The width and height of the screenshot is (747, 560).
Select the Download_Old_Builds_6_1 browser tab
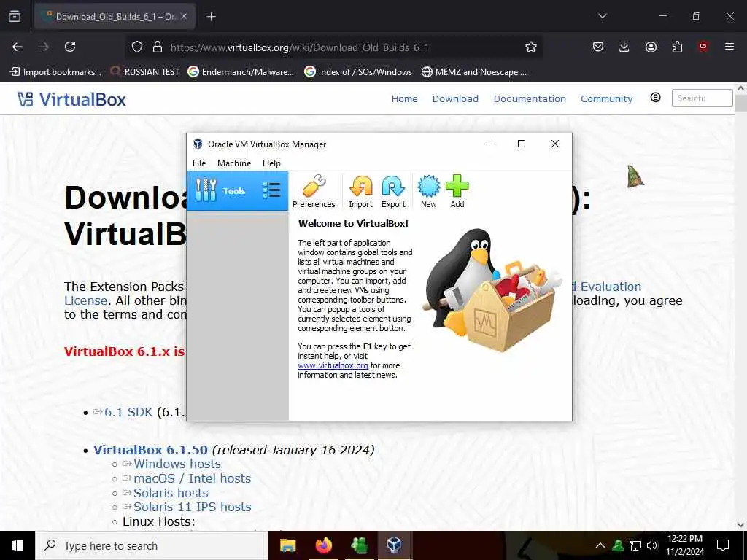pyautogui.click(x=115, y=16)
